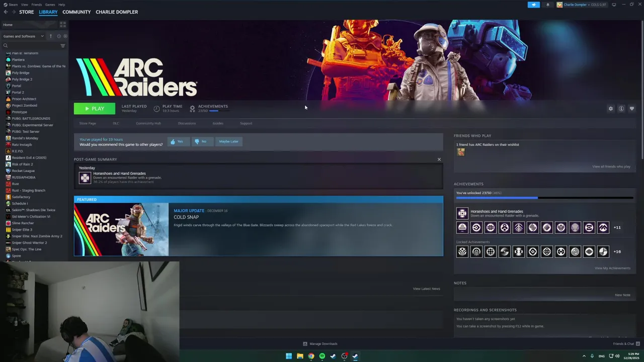This screenshot has height=362, width=644.
Task: Click View Latest News link
Action: (x=427, y=289)
